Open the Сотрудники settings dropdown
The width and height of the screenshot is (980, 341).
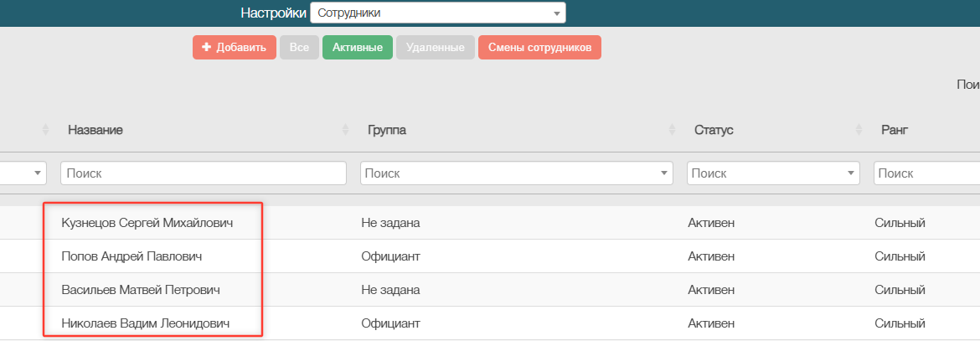(437, 13)
